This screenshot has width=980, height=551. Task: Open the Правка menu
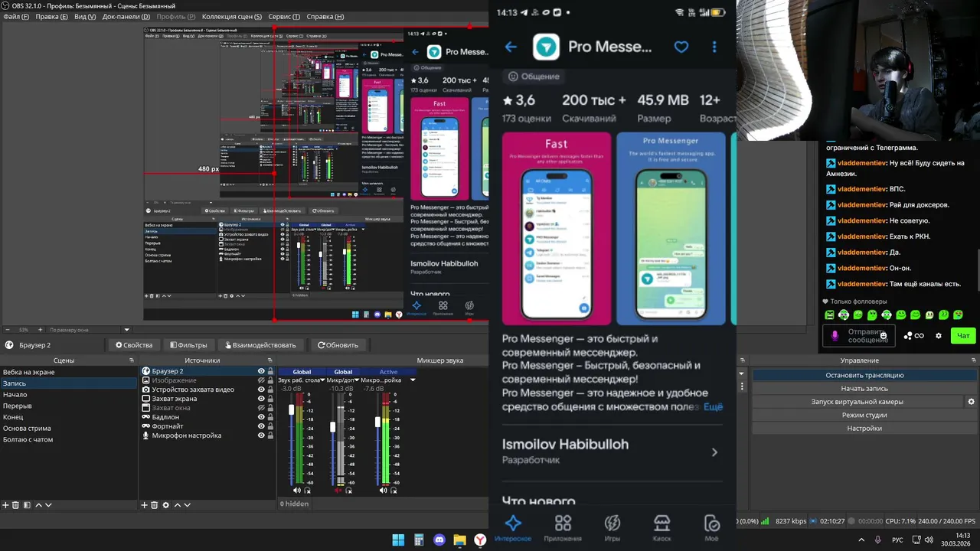(52, 16)
